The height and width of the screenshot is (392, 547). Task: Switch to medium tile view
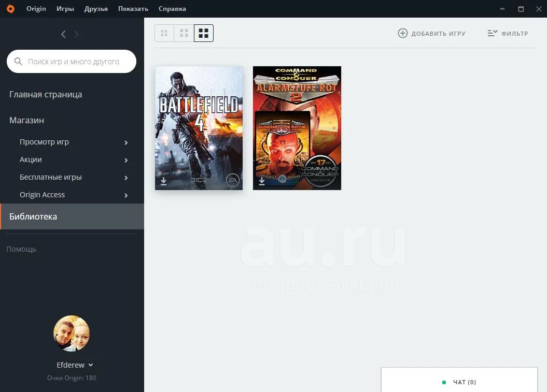184,33
